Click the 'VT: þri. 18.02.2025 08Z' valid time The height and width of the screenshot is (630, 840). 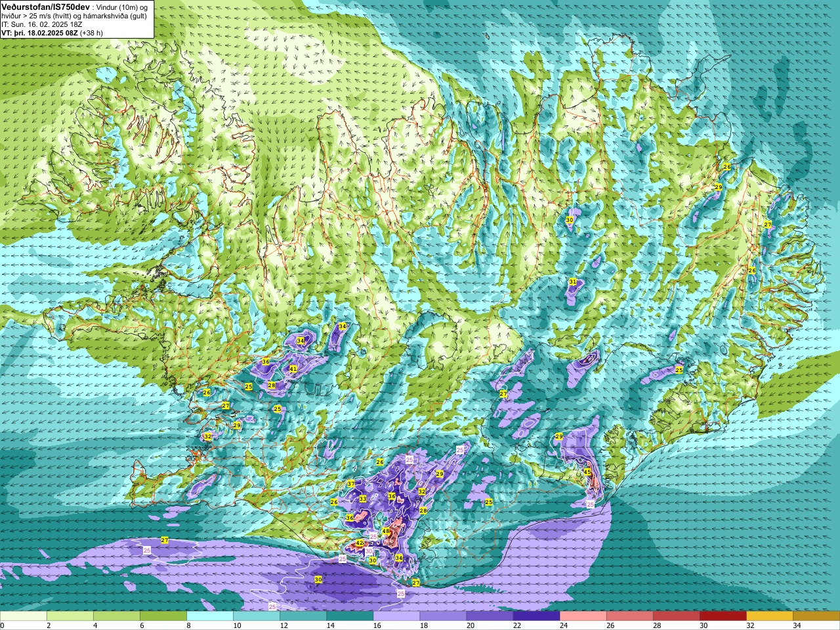[39, 32]
